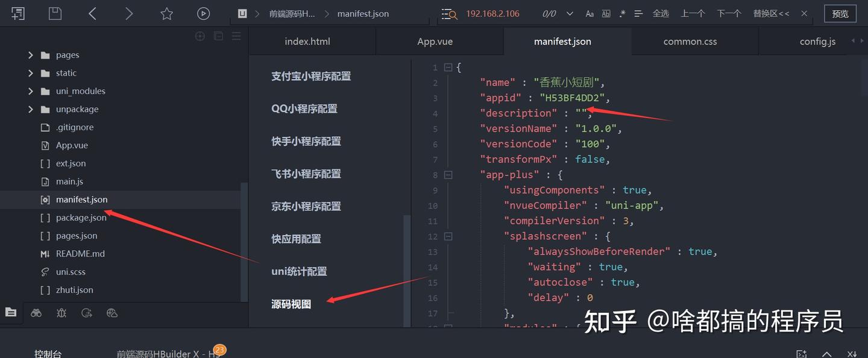Select the binoculars search icon in bottom sidebar
The height and width of the screenshot is (358, 868).
pos(36,312)
